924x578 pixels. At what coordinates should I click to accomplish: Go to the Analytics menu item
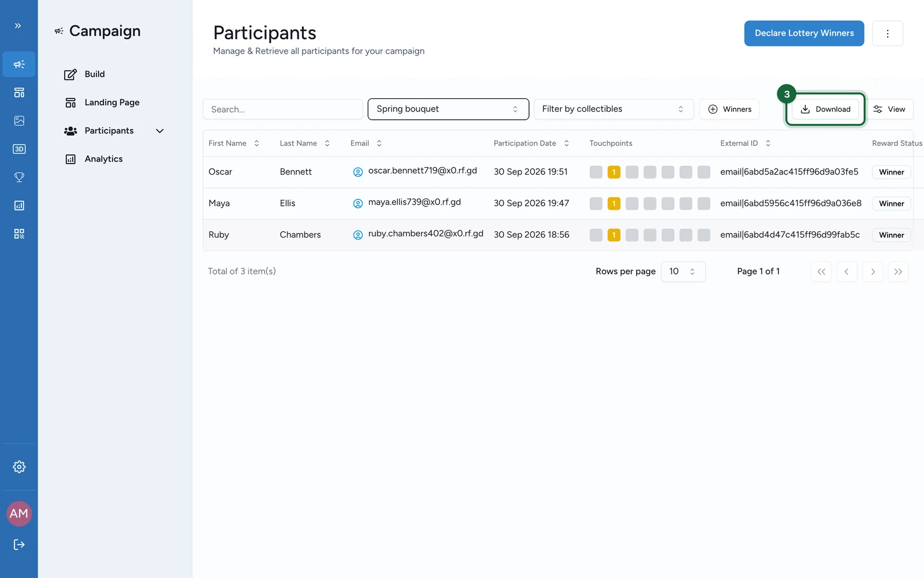(x=94, y=159)
